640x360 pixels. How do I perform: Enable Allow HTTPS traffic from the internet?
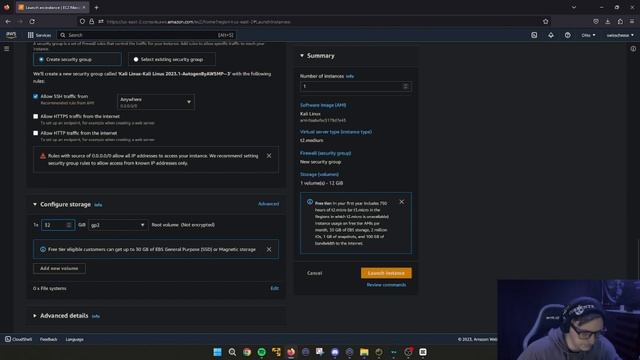(x=36, y=116)
